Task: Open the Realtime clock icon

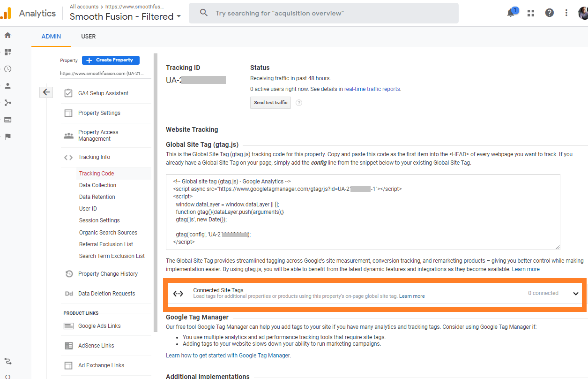Action: 7,69
